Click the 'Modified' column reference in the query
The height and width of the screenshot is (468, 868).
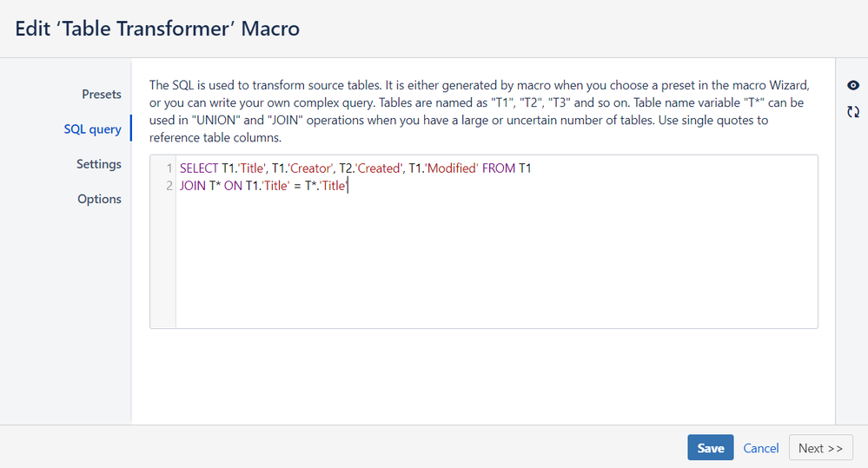click(451, 168)
